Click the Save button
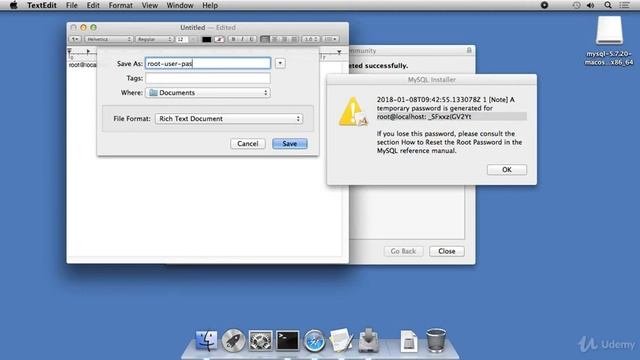Viewport: 640px width, 360px height. pyautogui.click(x=290, y=144)
